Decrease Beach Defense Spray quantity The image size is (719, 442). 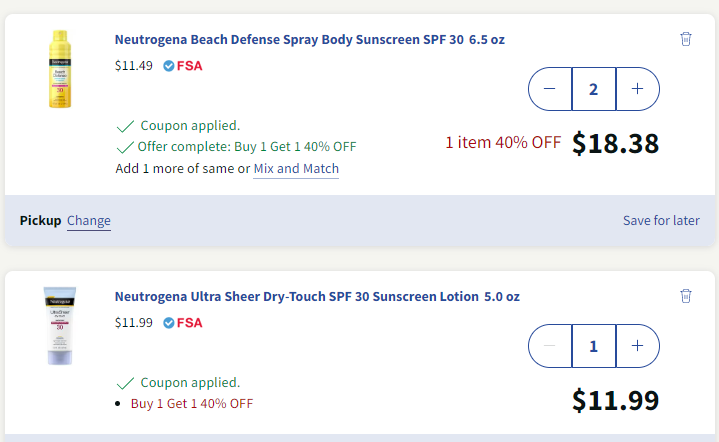[549, 89]
